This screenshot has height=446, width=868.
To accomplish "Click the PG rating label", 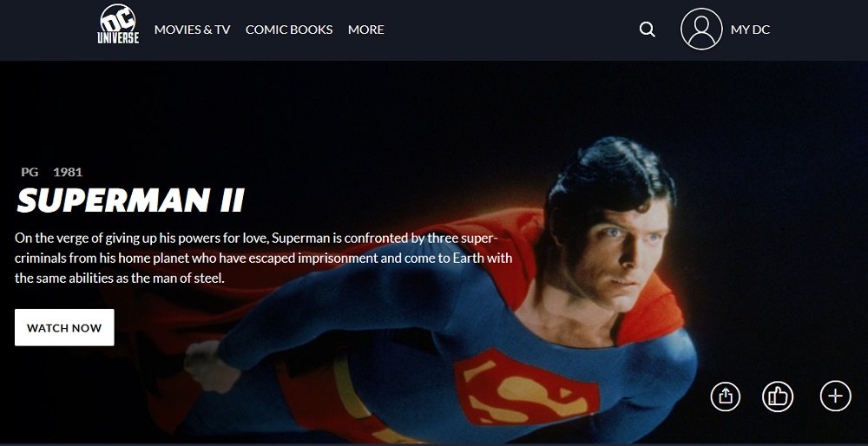I will point(30,172).
